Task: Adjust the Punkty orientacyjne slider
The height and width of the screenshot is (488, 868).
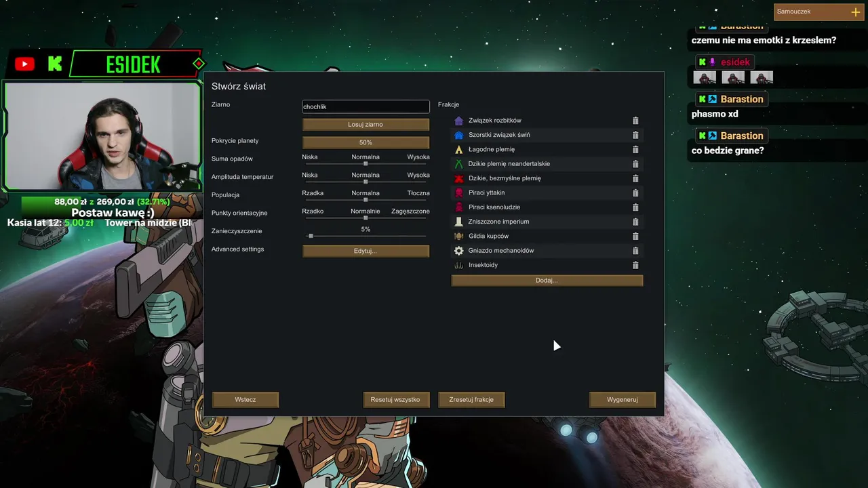Action: pyautogui.click(x=366, y=218)
